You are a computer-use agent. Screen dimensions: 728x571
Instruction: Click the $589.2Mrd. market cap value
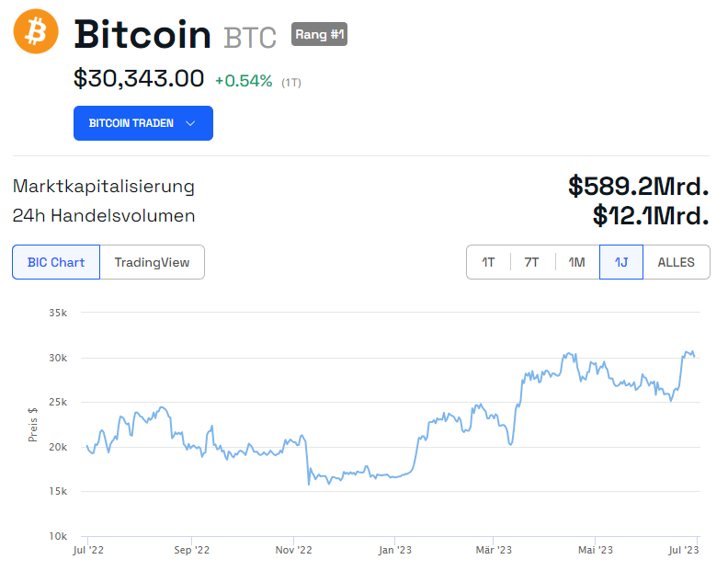pyautogui.click(x=638, y=187)
